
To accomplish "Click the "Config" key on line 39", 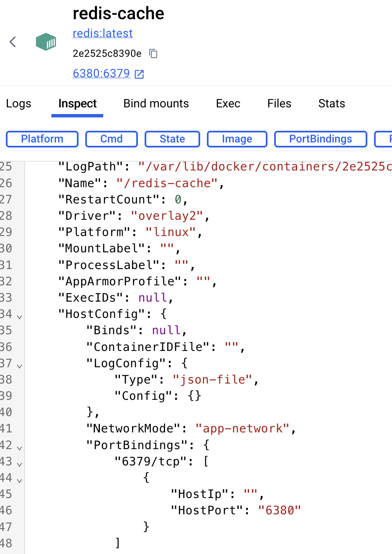I will point(143,396).
